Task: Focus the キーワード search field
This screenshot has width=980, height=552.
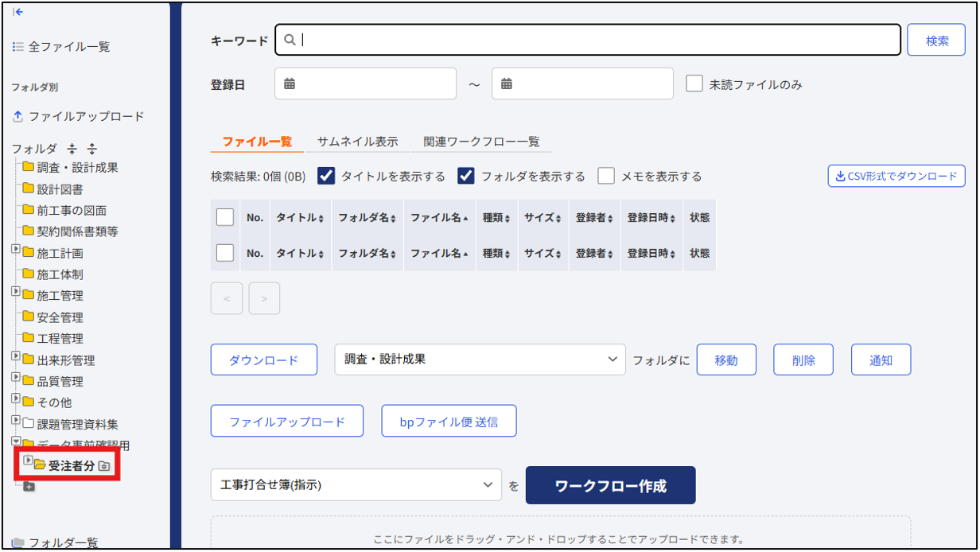Action: pyautogui.click(x=588, y=40)
